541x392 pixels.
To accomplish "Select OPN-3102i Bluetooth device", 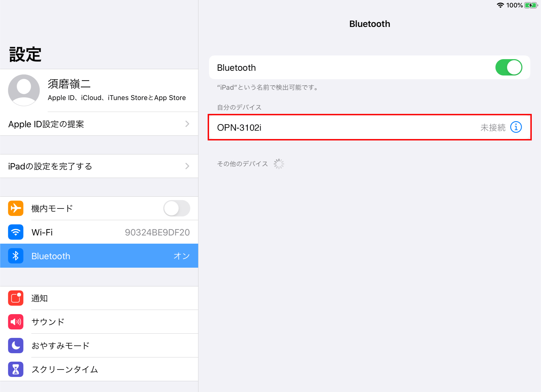I will [x=369, y=127].
